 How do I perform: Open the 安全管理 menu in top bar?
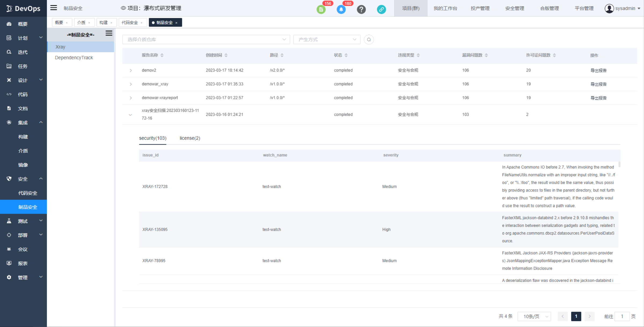514,8
